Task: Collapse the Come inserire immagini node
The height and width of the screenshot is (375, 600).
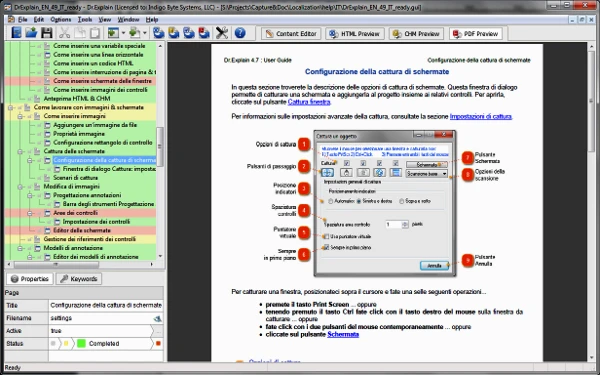Action: coord(20,116)
